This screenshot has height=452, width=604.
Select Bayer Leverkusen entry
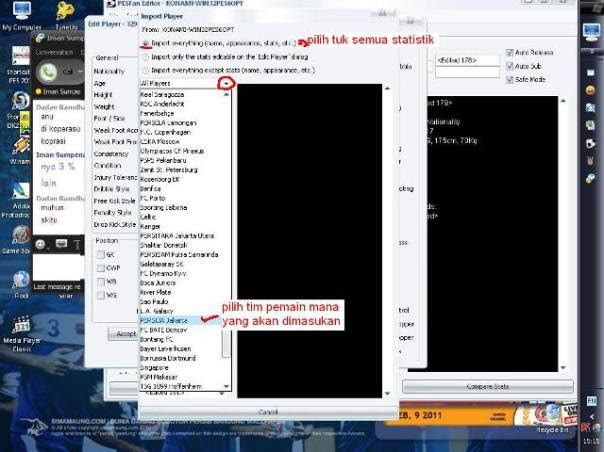181,349
